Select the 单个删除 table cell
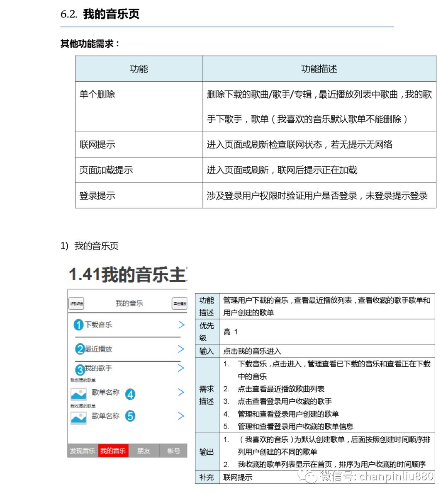 pyautogui.click(x=139, y=107)
